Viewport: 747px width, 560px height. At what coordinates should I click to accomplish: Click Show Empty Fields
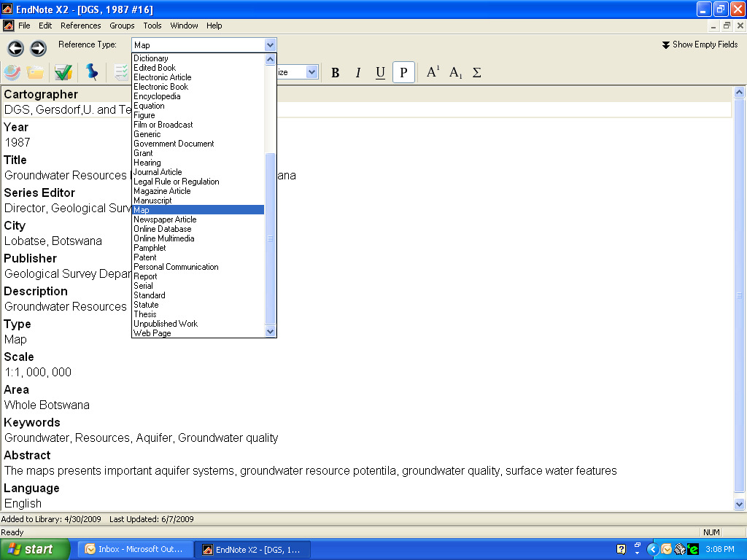point(700,44)
